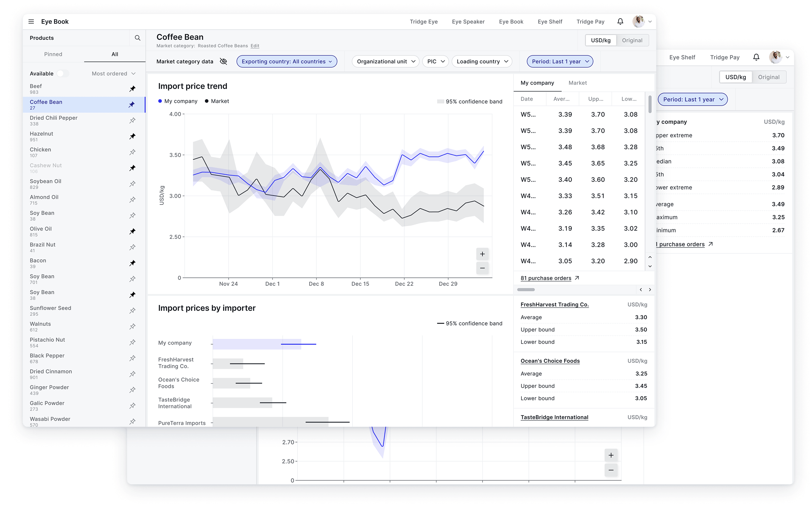This screenshot has width=812, height=507.
Task: Open the Exporting country filter dropdown
Action: pyautogui.click(x=287, y=61)
